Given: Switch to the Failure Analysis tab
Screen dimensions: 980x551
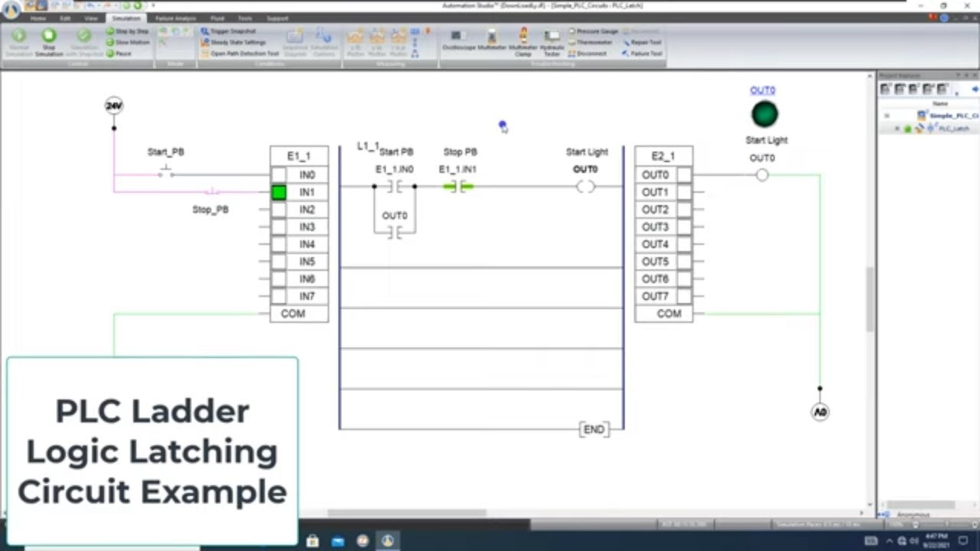Looking at the screenshot, I should point(175,18).
